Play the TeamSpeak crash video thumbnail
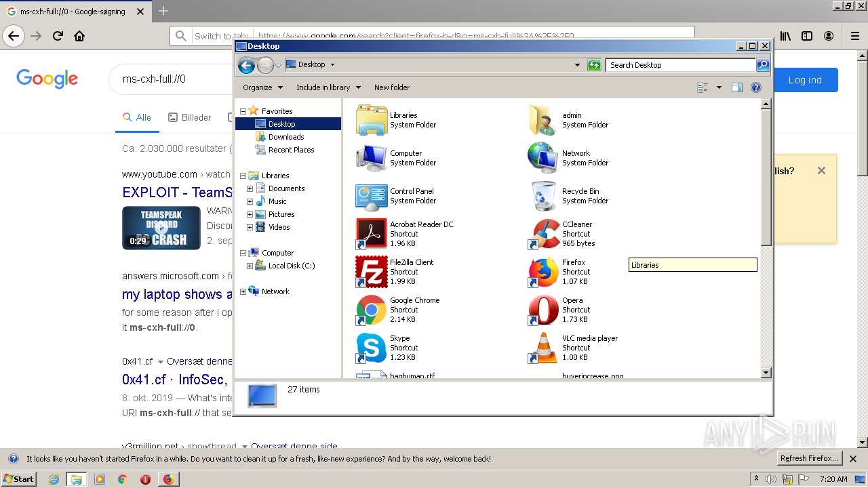Screen dimensions: 868x488 [x=161, y=228]
